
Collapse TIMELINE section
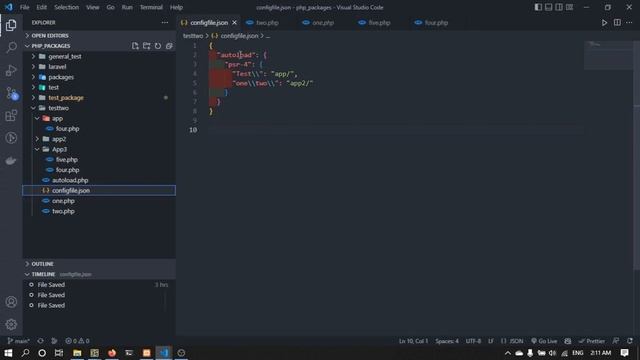coord(99,274)
